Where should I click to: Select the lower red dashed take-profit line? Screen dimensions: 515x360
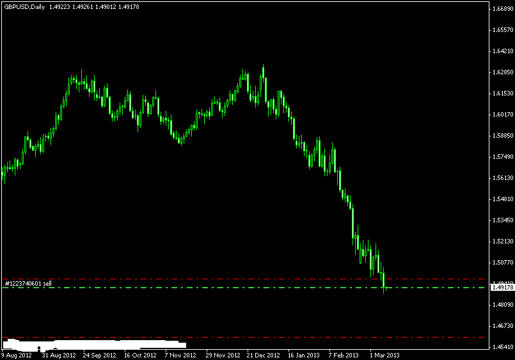point(244,337)
